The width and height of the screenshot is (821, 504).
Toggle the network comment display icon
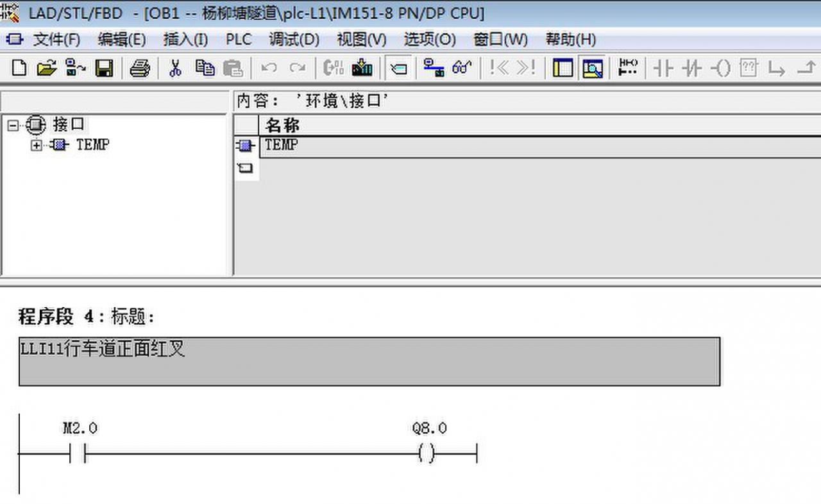pyautogui.click(x=398, y=69)
